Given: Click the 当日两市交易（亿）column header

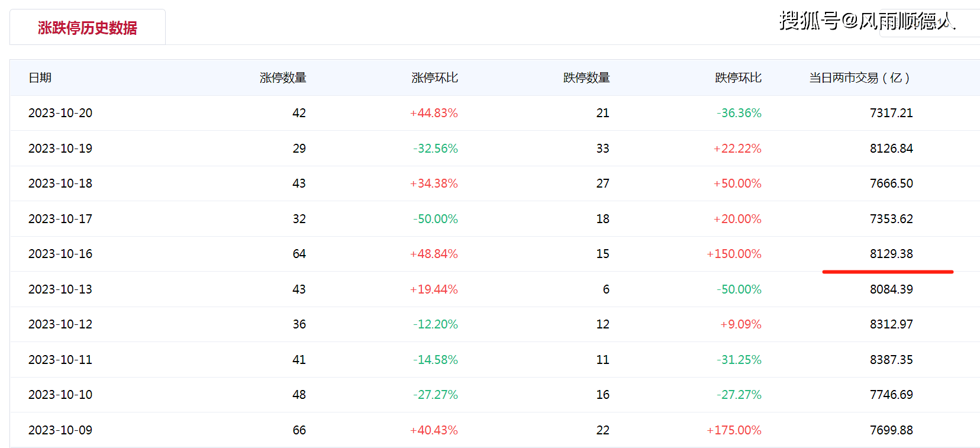Looking at the screenshot, I should (x=859, y=78).
